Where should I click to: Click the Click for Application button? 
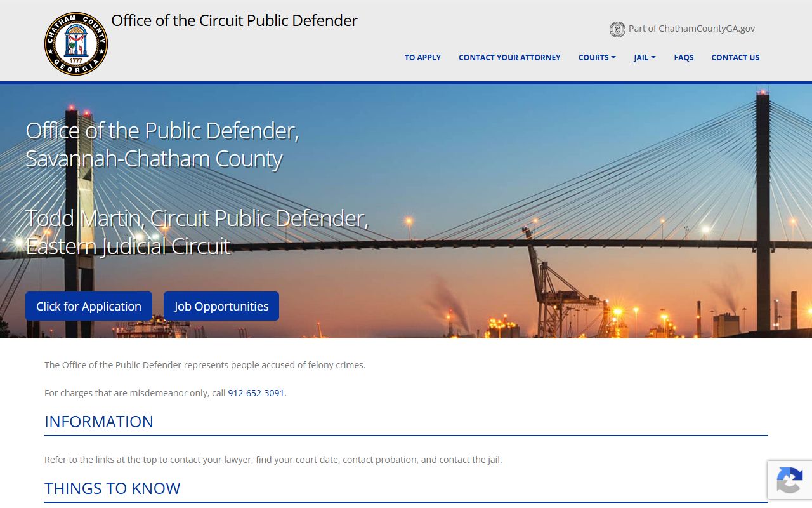click(x=89, y=306)
